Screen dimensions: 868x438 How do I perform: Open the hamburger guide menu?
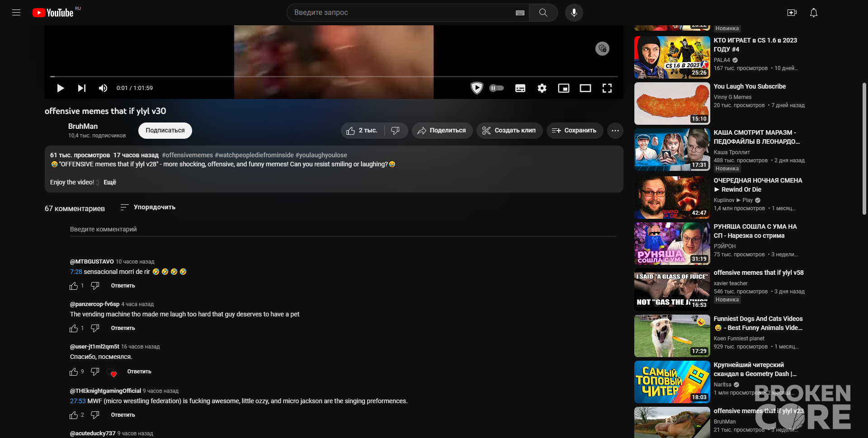[x=16, y=13]
